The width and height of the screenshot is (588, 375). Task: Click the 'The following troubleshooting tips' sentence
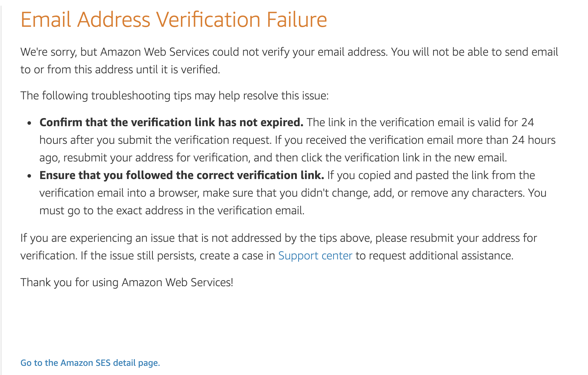coord(174,96)
